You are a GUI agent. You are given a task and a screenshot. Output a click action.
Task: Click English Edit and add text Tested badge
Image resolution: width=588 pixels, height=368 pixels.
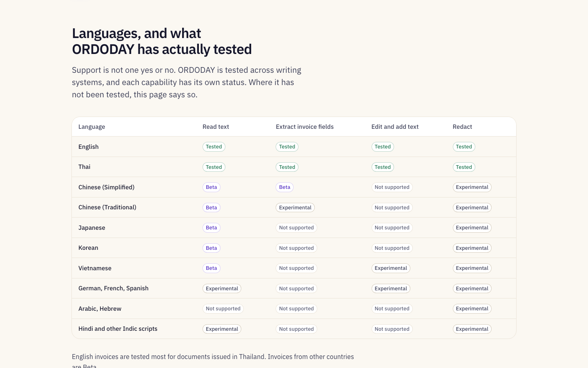(383, 147)
